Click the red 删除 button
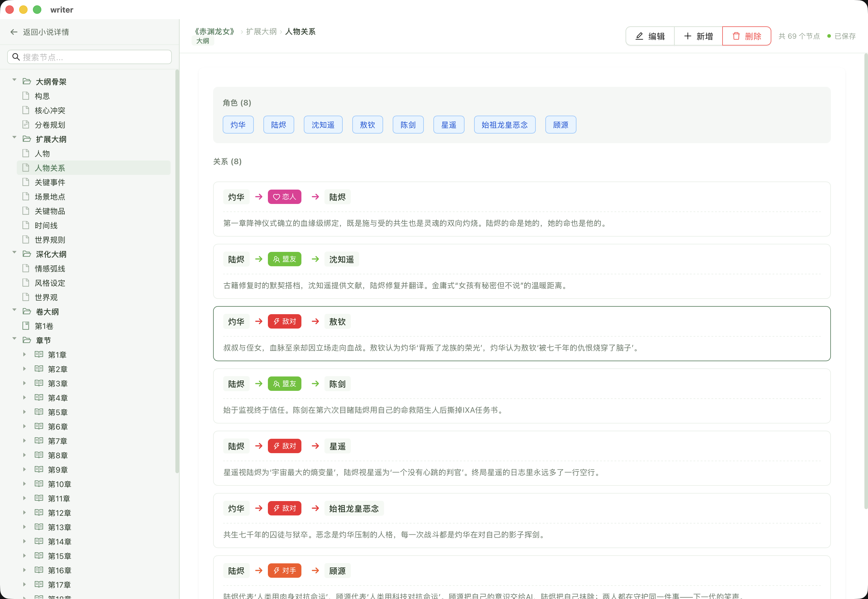The image size is (868, 599). point(746,36)
